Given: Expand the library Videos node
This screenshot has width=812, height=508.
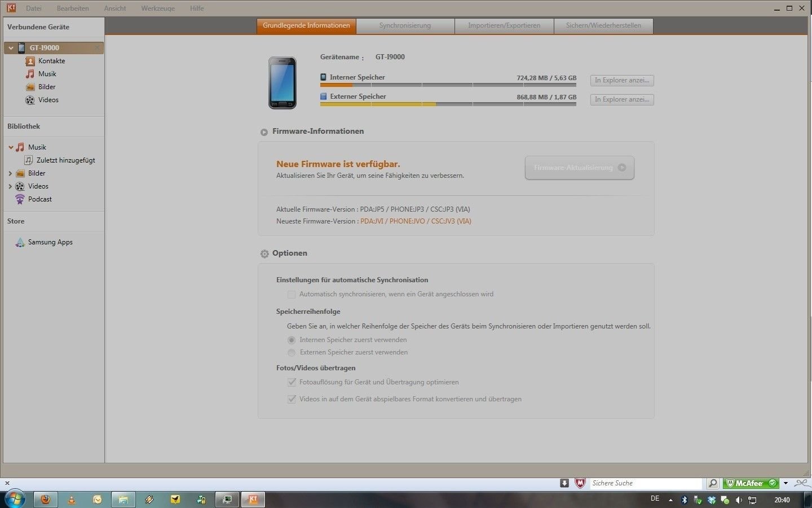Looking at the screenshot, I should [10, 186].
